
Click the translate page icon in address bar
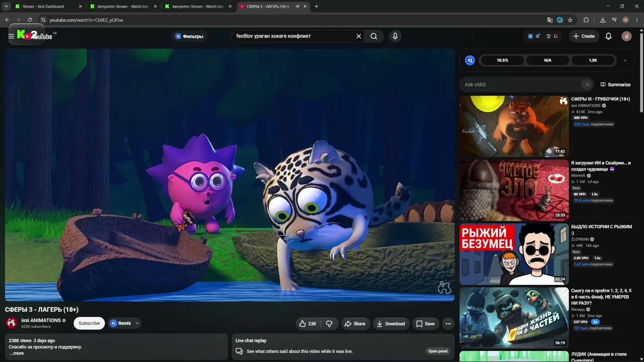550,20
